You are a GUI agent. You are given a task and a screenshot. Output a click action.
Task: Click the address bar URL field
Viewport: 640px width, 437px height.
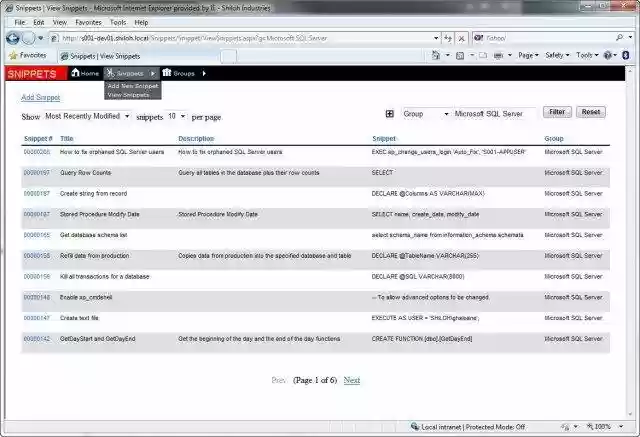(245, 38)
